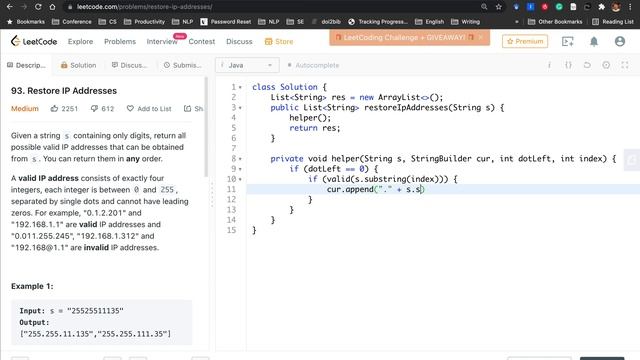
Task: Click the side tab on the editor's right edge
Action: (632, 160)
